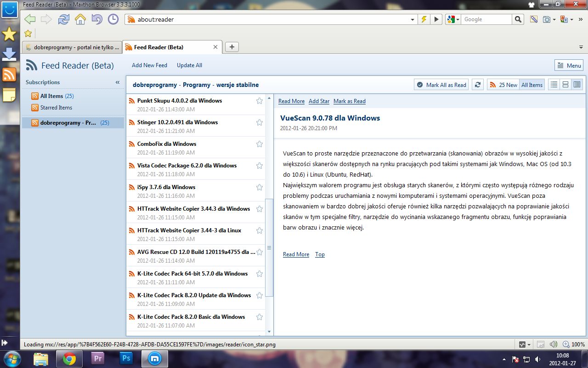Select the Feed Reader (Beta) tab
588x368 pixels.
pos(172,47)
